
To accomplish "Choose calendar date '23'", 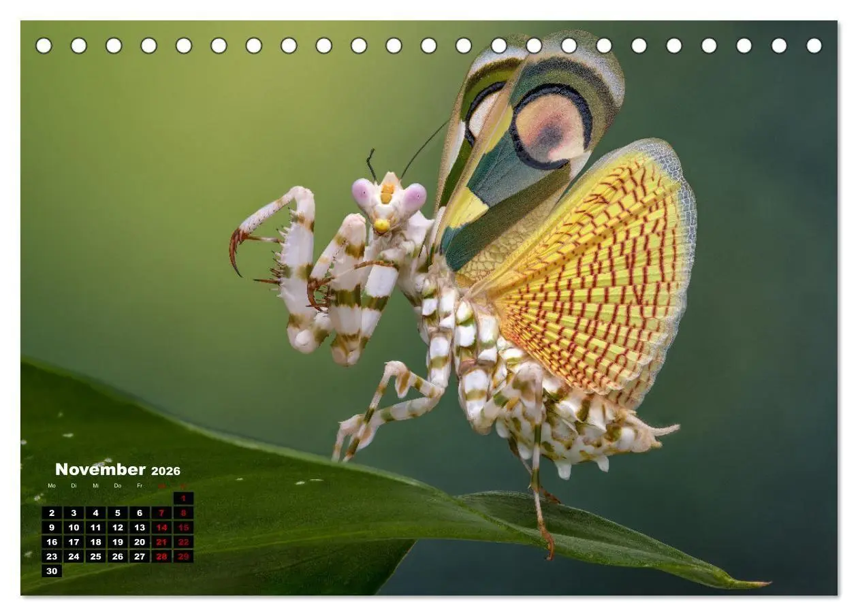I will [x=52, y=557].
